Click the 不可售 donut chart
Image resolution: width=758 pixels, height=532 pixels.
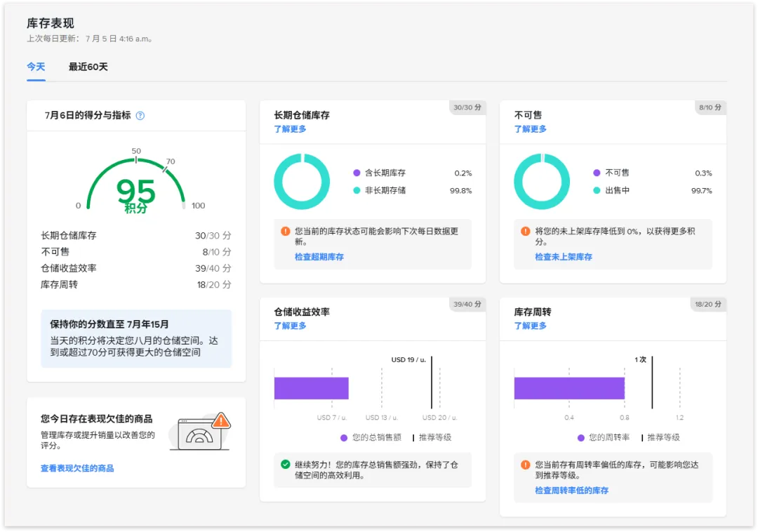pos(541,181)
